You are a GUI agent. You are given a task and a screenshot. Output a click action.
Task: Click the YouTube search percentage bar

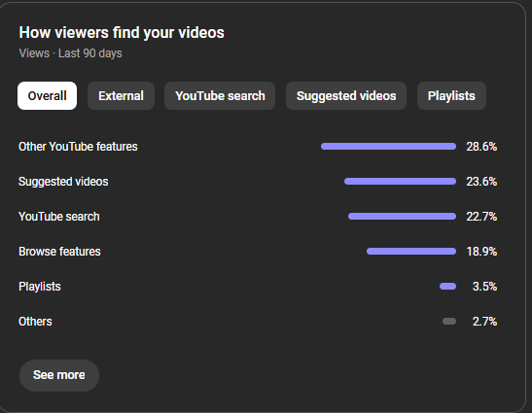402,217
